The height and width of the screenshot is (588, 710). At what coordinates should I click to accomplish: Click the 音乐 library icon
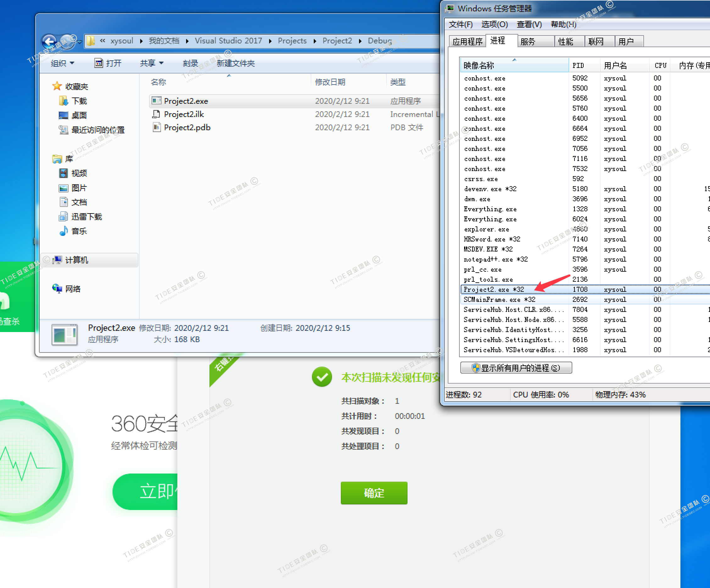pos(63,231)
